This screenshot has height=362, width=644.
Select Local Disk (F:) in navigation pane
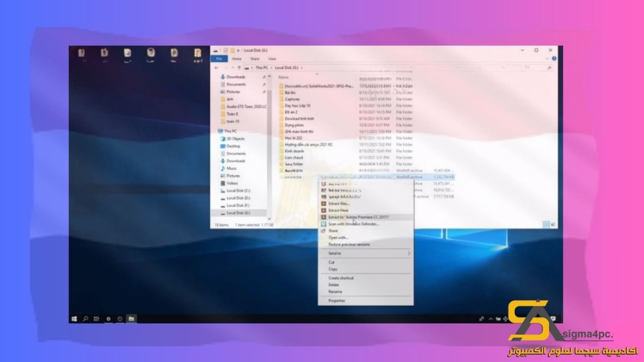(238, 205)
